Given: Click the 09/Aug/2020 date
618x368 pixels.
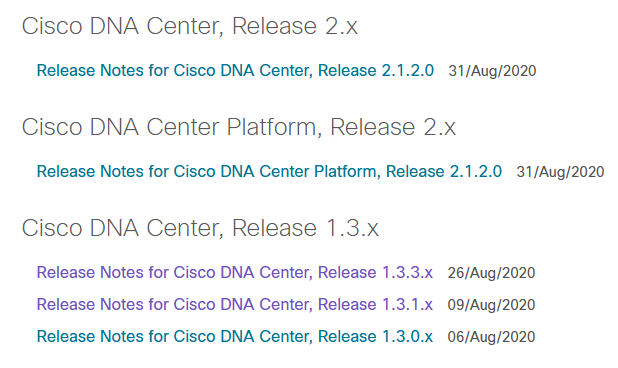Looking at the screenshot, I should click(491, 305).
